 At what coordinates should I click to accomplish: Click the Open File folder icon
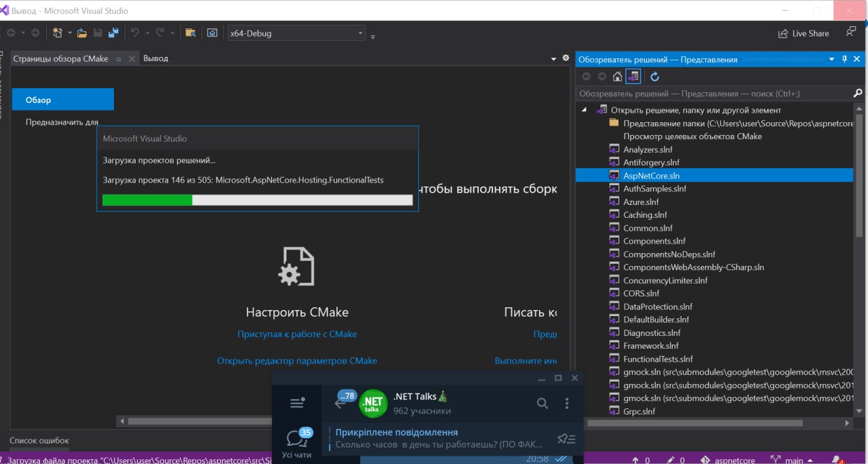tap(82, 33)
